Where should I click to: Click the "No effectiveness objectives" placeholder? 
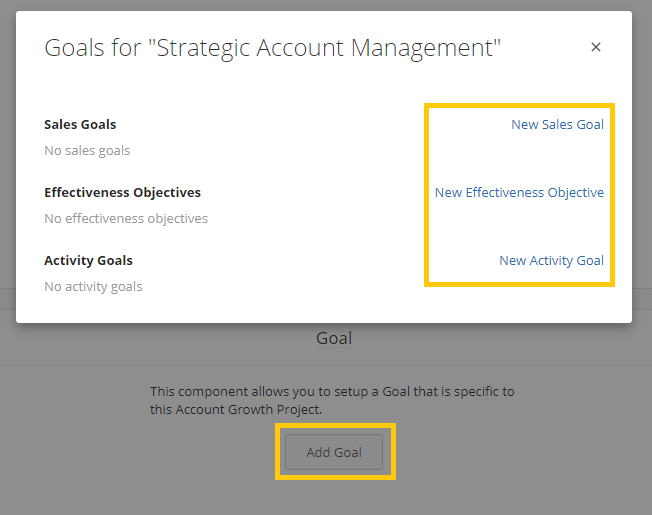click(126, 219)
